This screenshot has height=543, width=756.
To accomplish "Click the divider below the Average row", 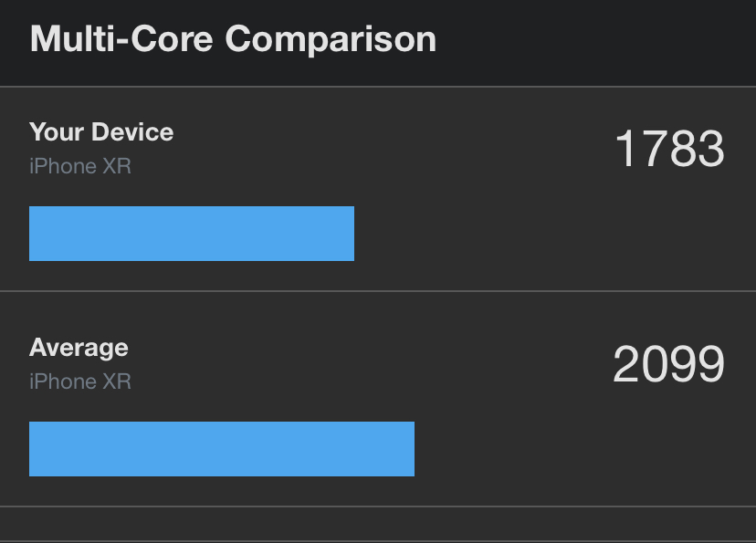I will coord(378,506).
